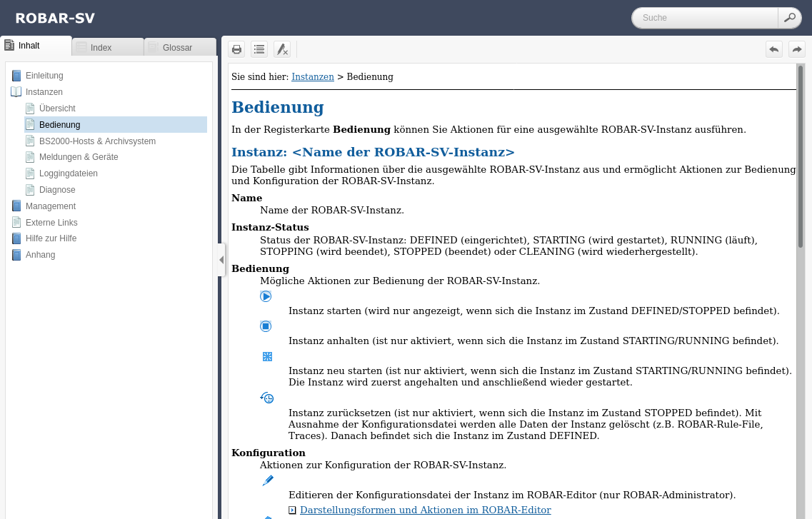Click into the Suche search field

click(705, 18)
